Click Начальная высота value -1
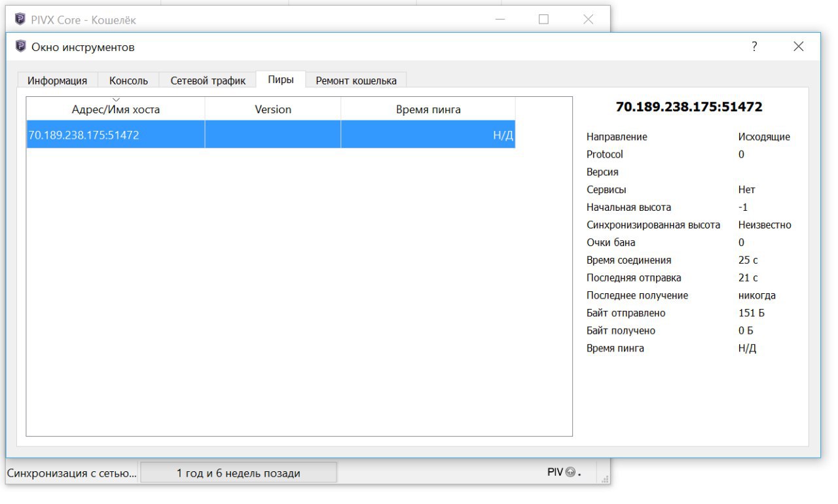838x504 pixels. (742, 207)
